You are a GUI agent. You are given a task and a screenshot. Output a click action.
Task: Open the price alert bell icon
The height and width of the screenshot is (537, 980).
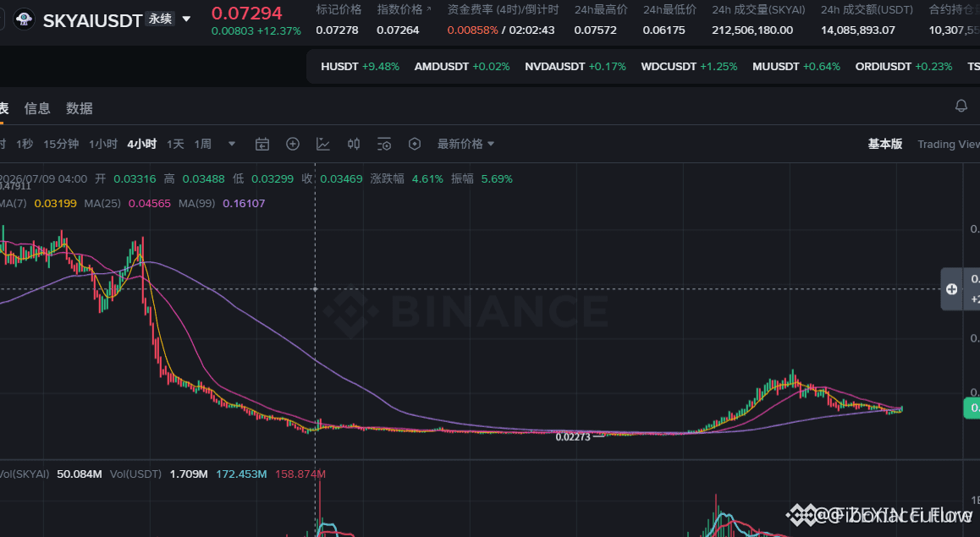click(x=961, y=107)
